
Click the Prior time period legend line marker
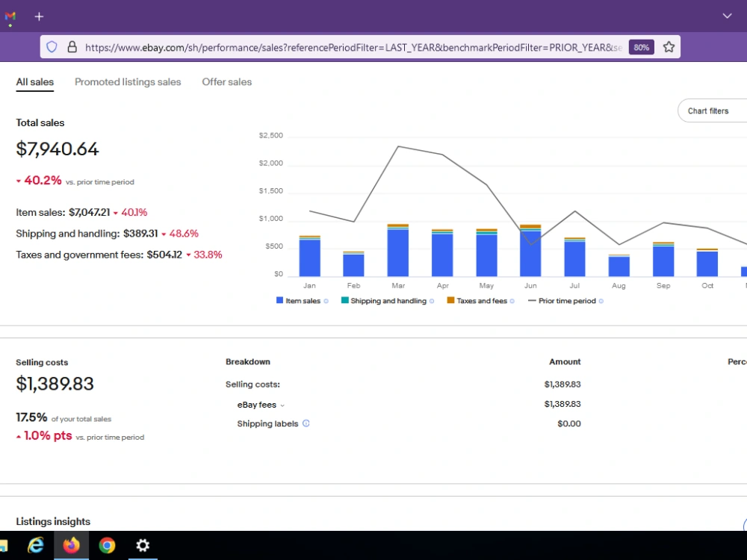coord(532,300)
